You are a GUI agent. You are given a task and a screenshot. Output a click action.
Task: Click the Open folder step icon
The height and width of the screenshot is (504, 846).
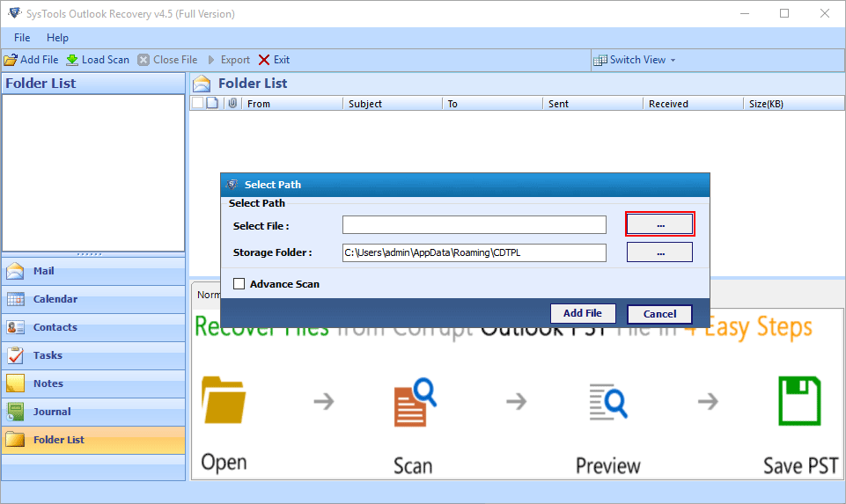[x=224, y=400]
